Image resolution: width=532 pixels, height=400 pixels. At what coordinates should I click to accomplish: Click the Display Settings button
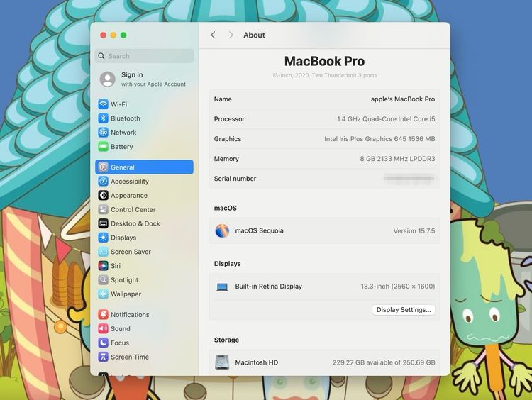point(403,310)
